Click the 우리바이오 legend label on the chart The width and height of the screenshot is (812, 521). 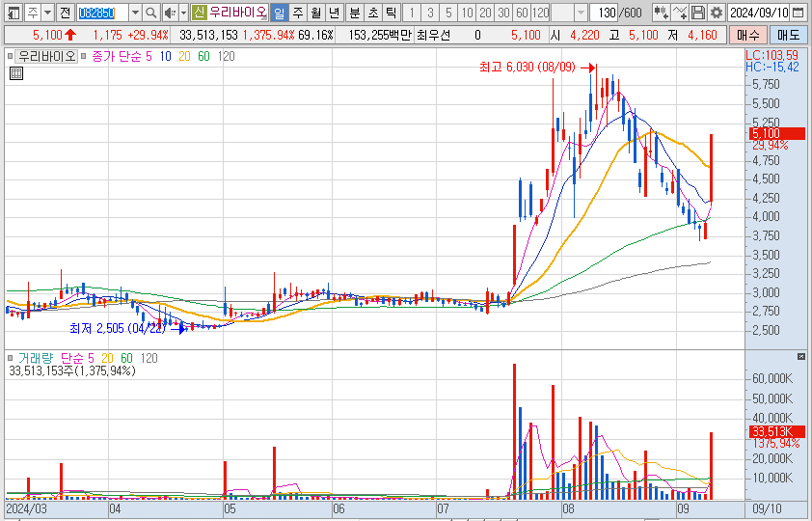(46, 56)
